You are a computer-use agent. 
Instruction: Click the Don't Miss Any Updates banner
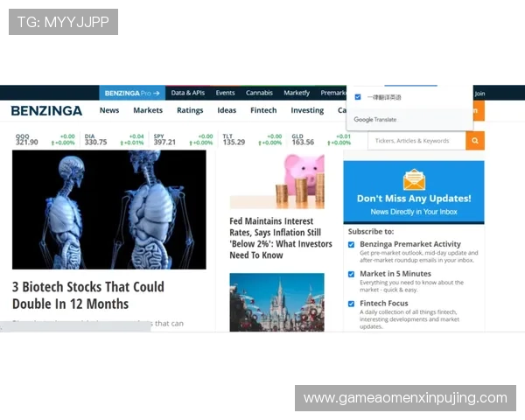pyautogui.click(x=414, y=192)
